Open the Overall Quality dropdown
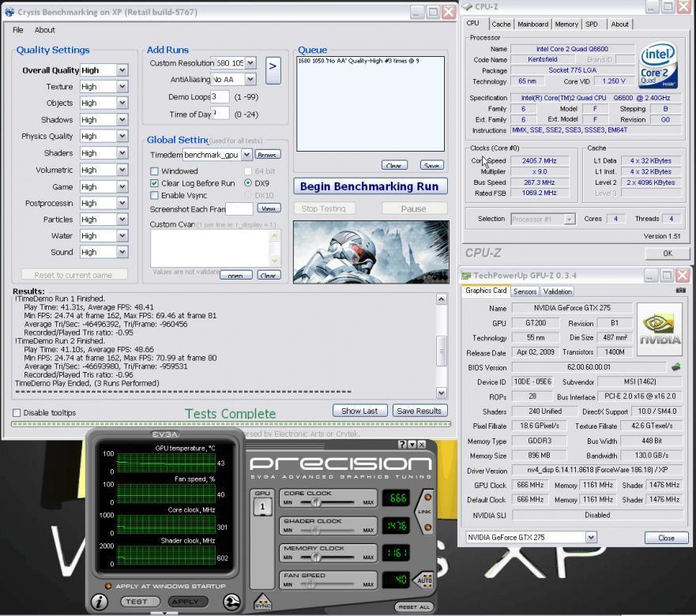The height and width of the screenshot is (616, 696). point(122,70)
